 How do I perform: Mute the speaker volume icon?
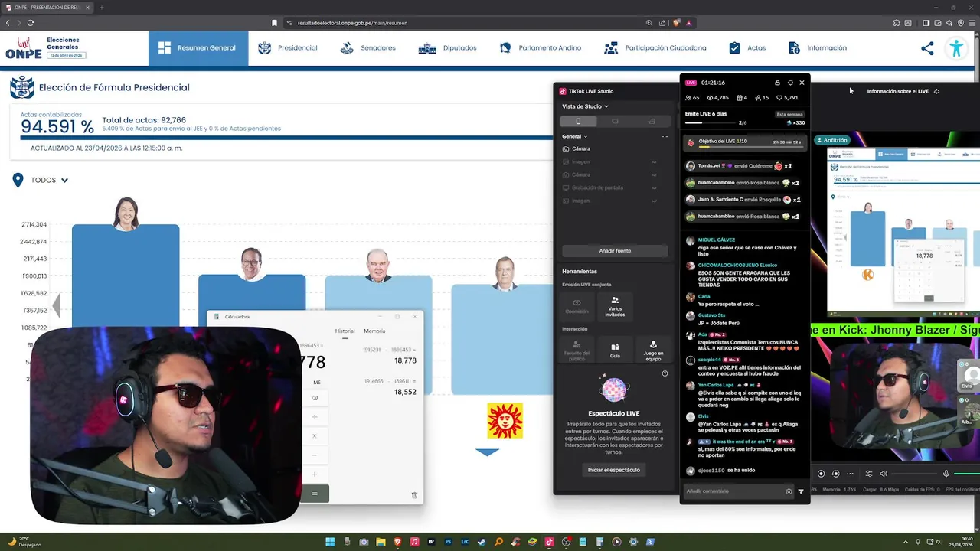pyautogui.click(x=884, y=474)
